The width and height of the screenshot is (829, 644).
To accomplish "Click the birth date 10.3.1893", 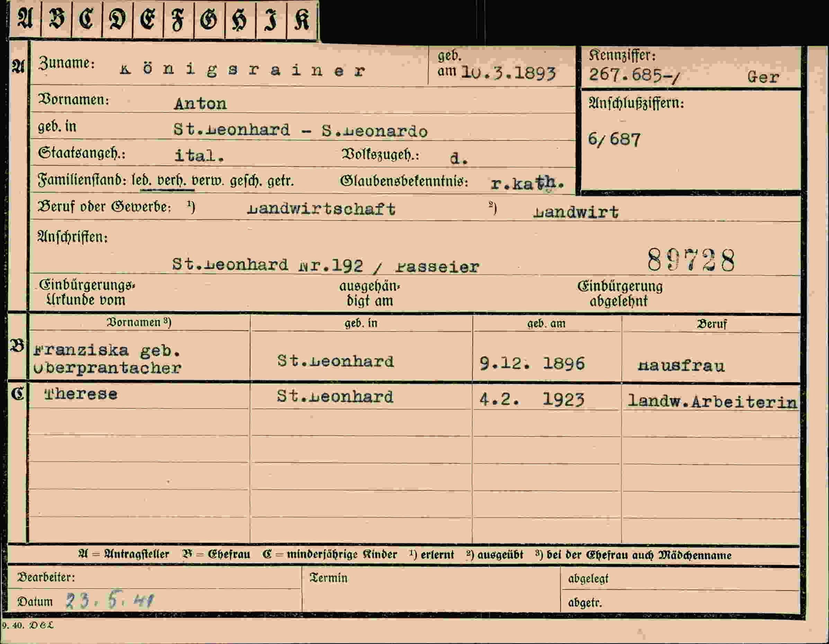I will [508, 73].
